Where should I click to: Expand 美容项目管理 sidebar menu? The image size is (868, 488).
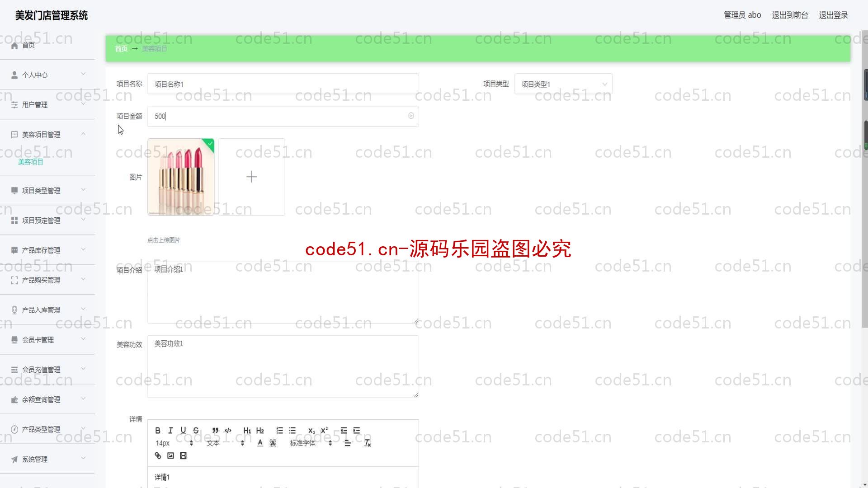point(47,134)
